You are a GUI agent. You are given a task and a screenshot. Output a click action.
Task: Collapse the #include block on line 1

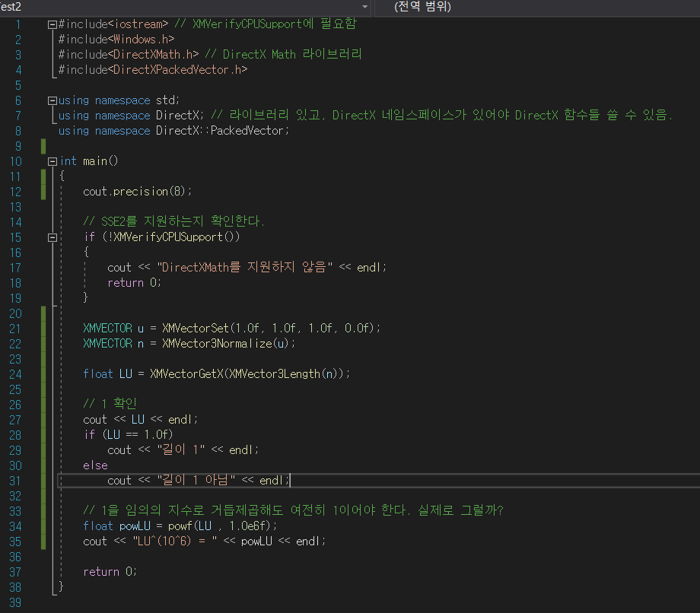52,25
